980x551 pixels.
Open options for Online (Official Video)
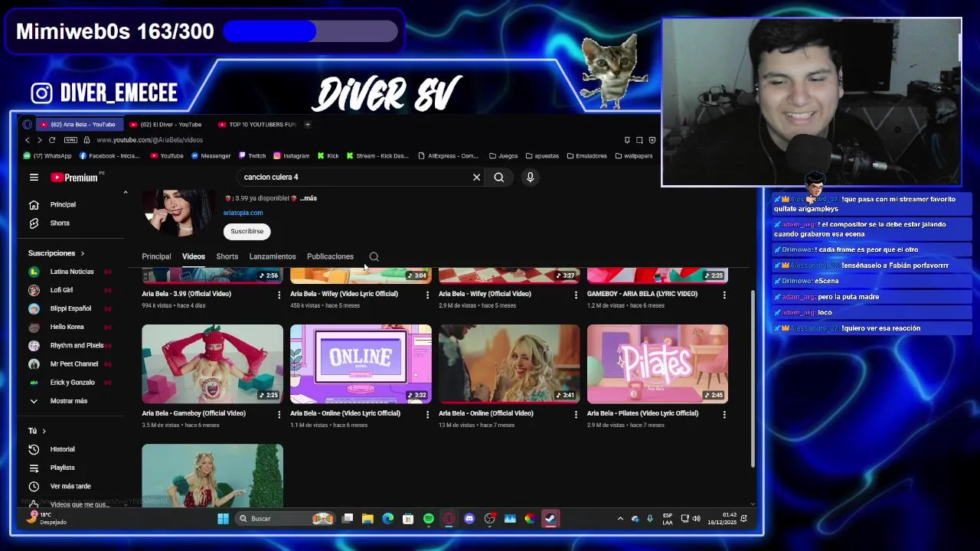(576, 414)
